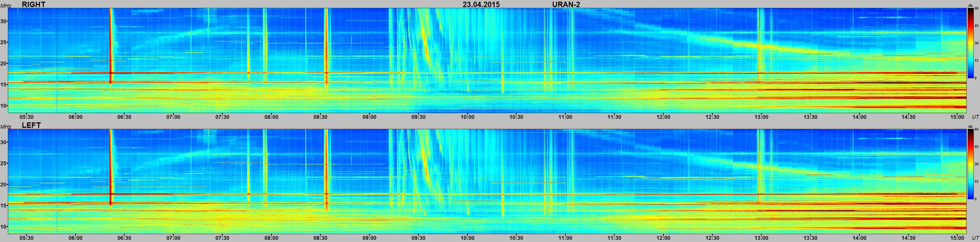
Task: Click the RIGHT panel color scale bar
Action: (971, 43)
